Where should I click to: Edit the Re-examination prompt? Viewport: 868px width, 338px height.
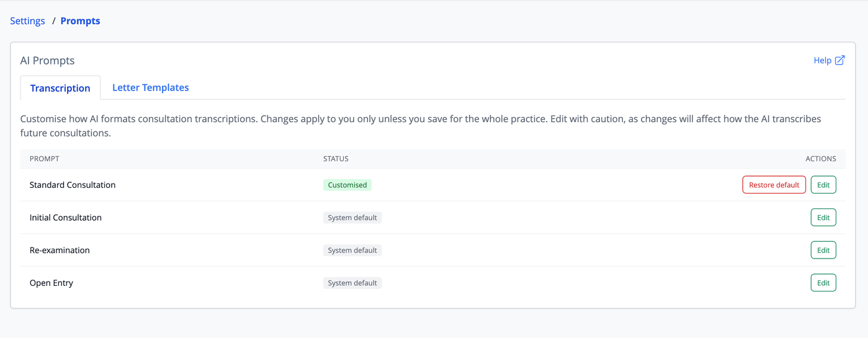point(823,250)
